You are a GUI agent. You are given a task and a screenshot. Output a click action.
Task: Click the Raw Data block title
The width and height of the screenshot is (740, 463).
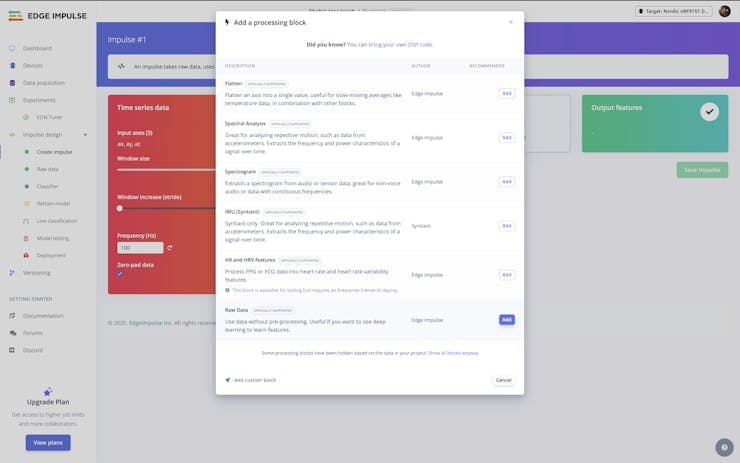coord(236,310)
